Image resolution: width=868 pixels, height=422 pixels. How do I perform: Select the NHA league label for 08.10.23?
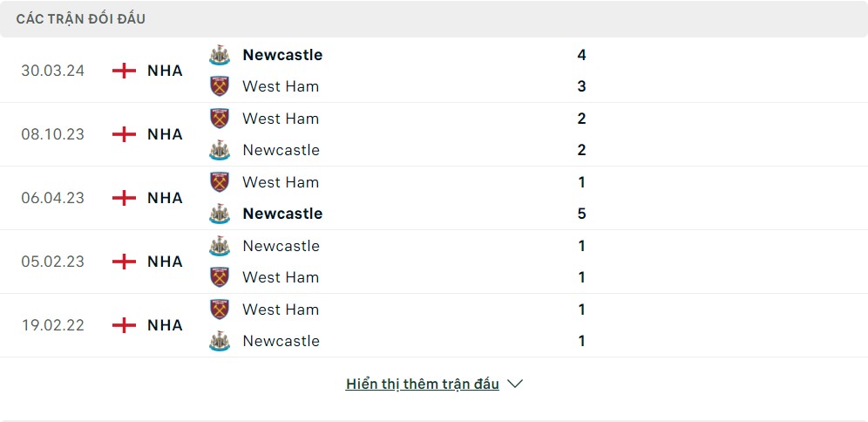pos(165,134)
